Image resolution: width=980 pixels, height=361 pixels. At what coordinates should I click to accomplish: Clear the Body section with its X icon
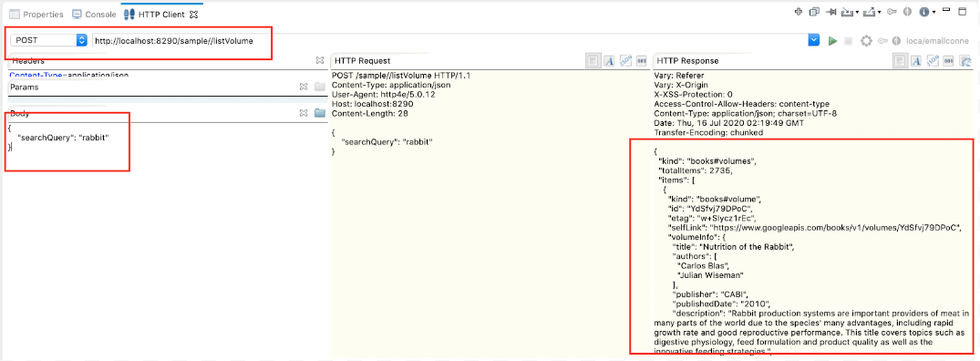(304, 113)
